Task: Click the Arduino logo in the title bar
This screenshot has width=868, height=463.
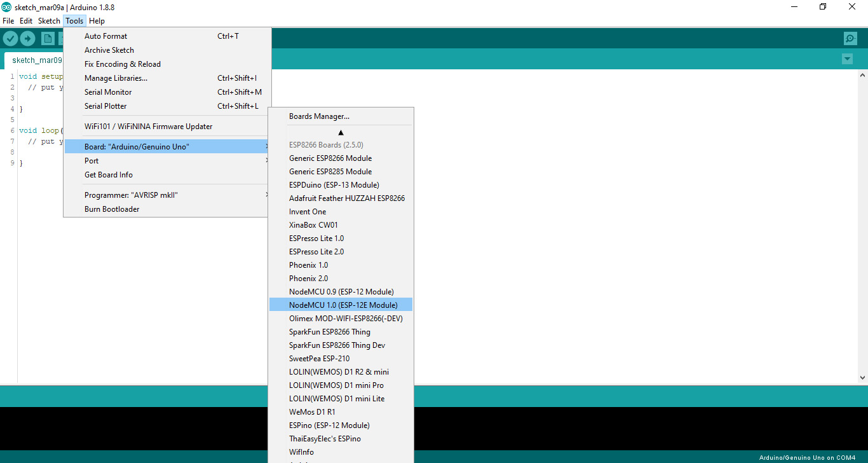Action: coord(6,7)
